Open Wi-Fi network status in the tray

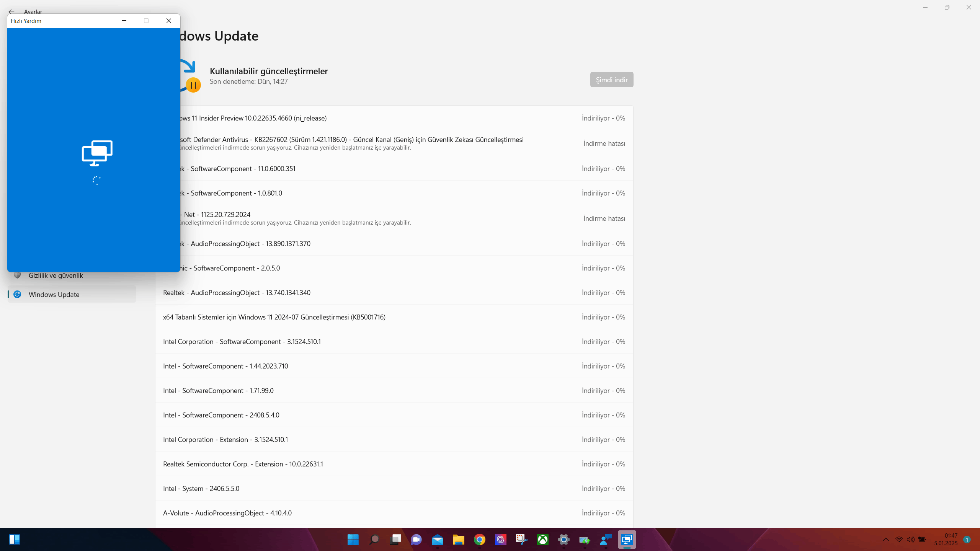[x=899, y=540]
